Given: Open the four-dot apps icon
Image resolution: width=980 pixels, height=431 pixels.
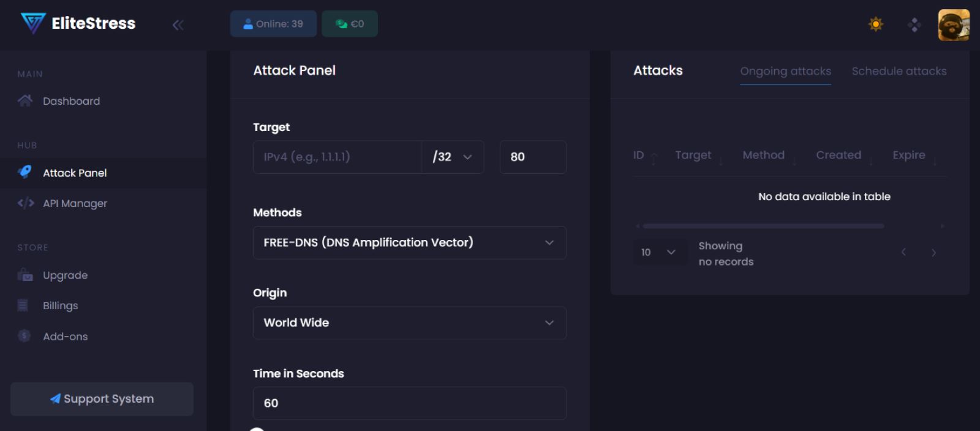Looking at the screenshot, I should (914, 24).
